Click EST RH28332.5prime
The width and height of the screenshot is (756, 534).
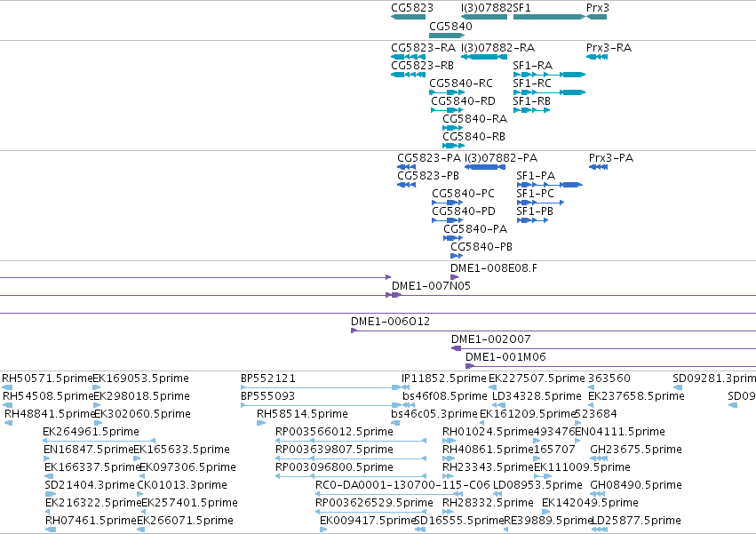click(488, 504)
